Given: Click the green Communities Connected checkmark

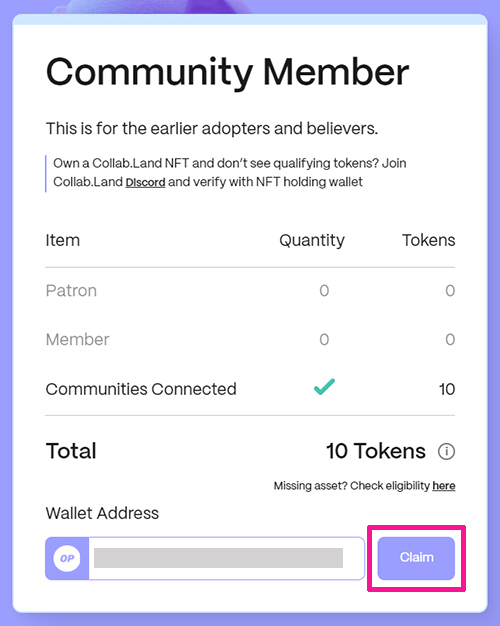Looking at the screenshot, I should pyautogui.click(x=324, y=386).
